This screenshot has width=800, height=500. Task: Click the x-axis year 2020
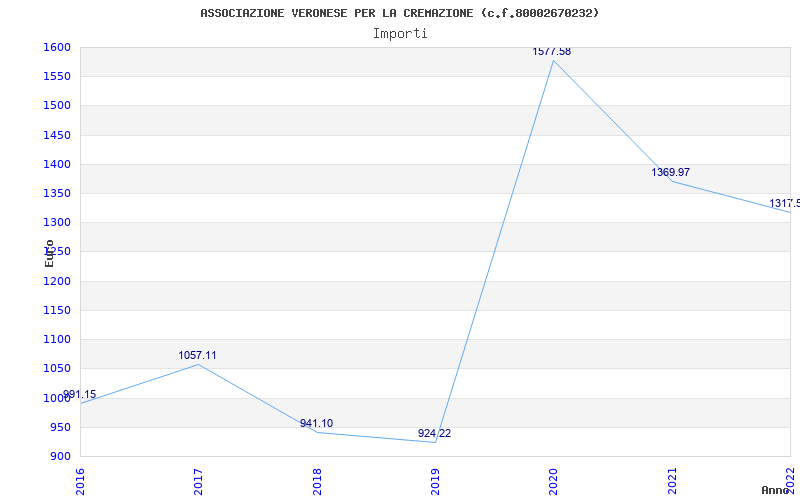click(x=554, y=482)
